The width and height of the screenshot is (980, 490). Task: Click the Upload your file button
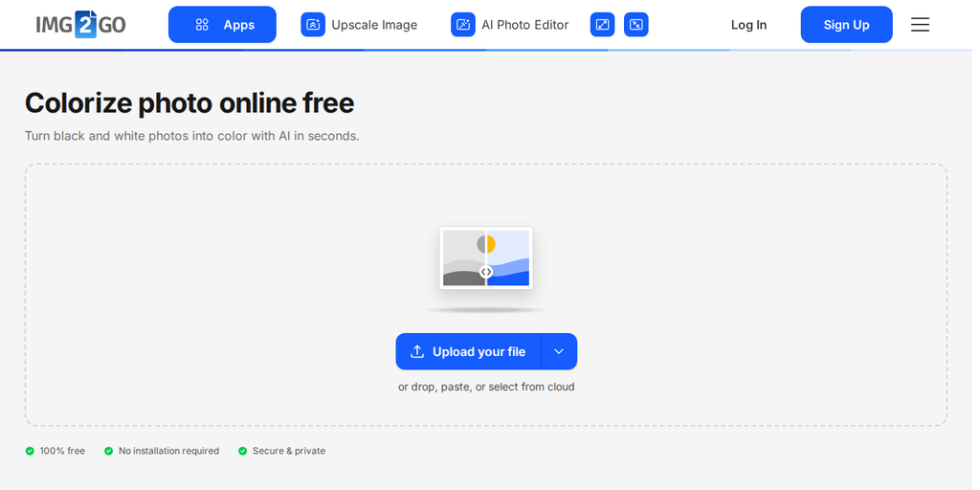tap(469, 352)
